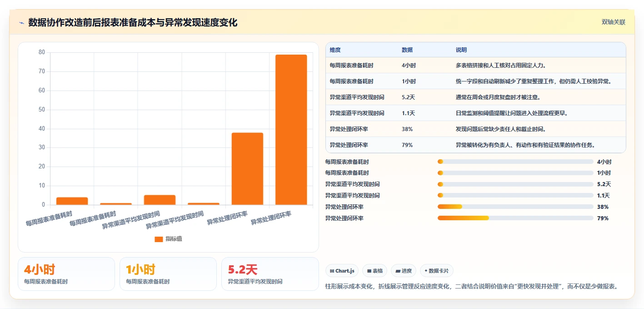Image resolution: width=644 pixels, height=309 pixels.
Task: Click the 80 label on the chart's y-axis
Action: [x=42, y=52]
